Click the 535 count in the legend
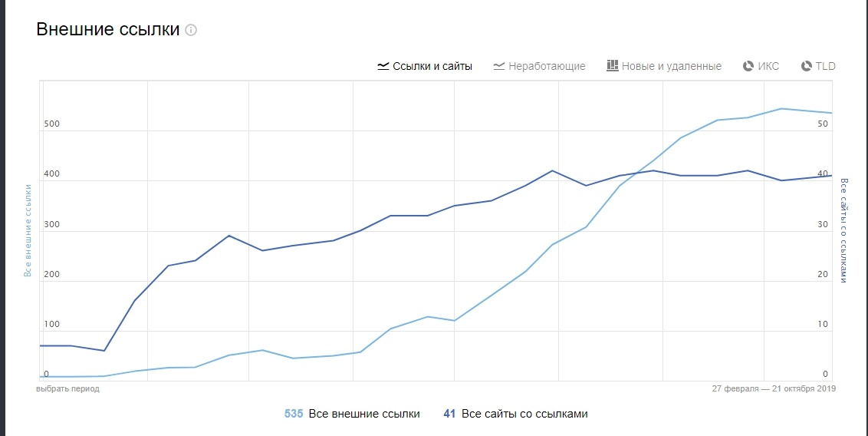 pos(294,414)
